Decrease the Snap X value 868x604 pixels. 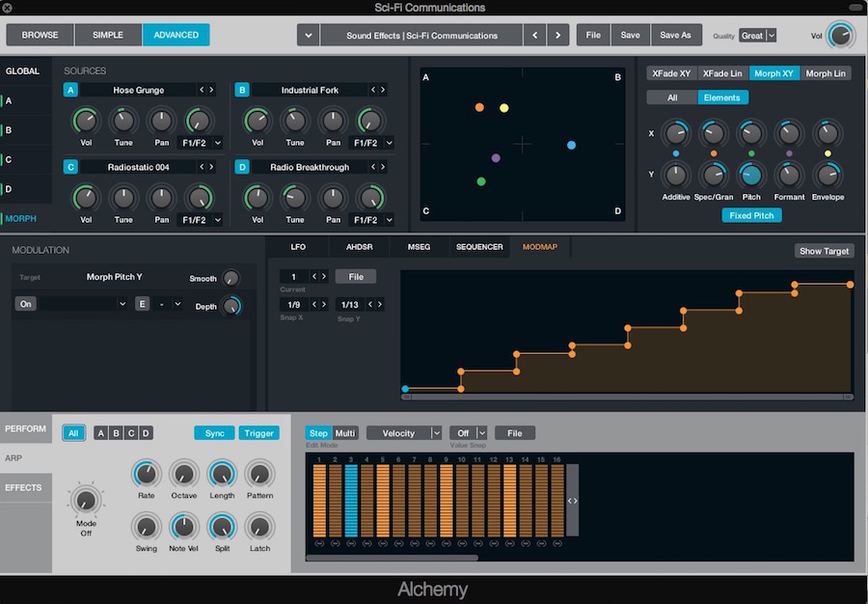pos(314,304)
